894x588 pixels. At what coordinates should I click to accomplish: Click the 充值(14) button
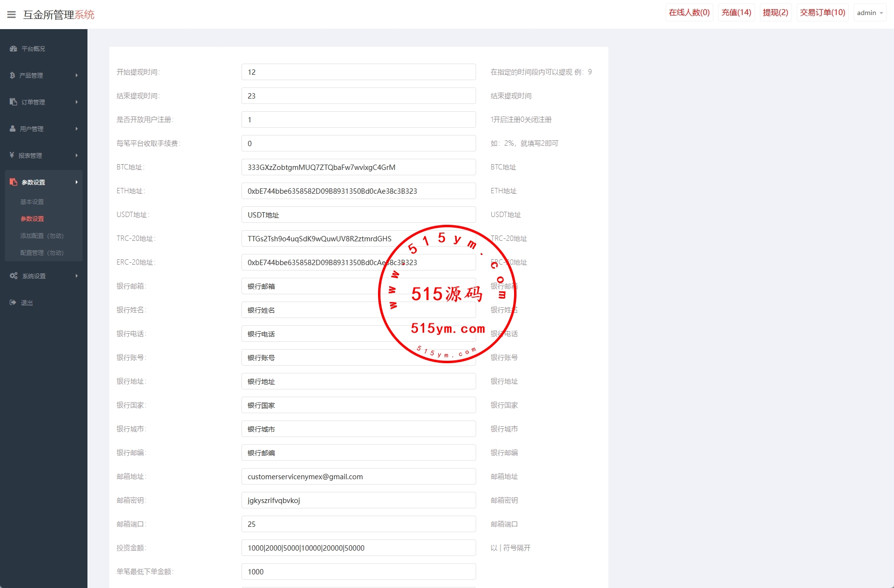coord(736,13)
